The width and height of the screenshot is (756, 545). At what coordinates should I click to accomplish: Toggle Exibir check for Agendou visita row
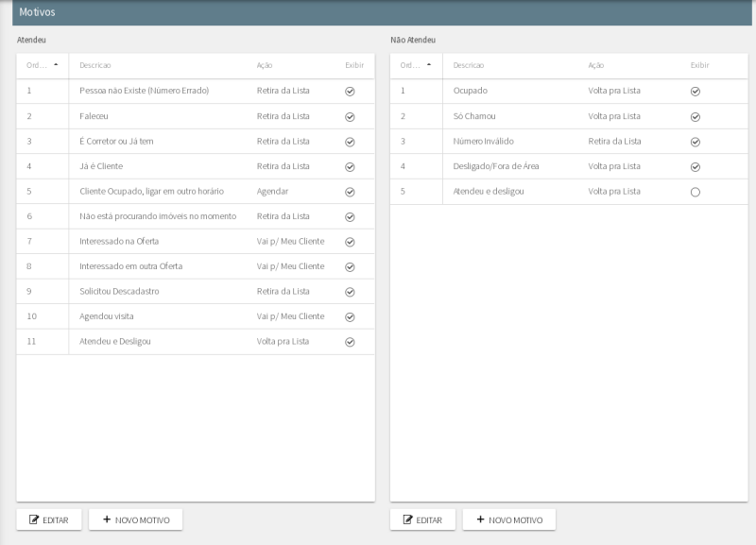tap(350, 316)
